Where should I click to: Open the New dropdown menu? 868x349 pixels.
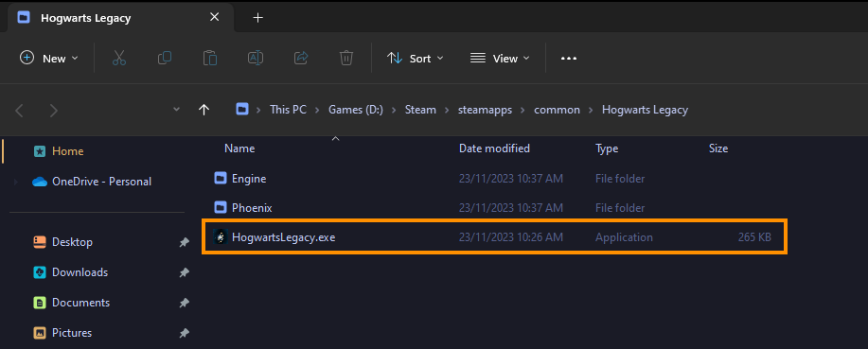tap(48, 58)
